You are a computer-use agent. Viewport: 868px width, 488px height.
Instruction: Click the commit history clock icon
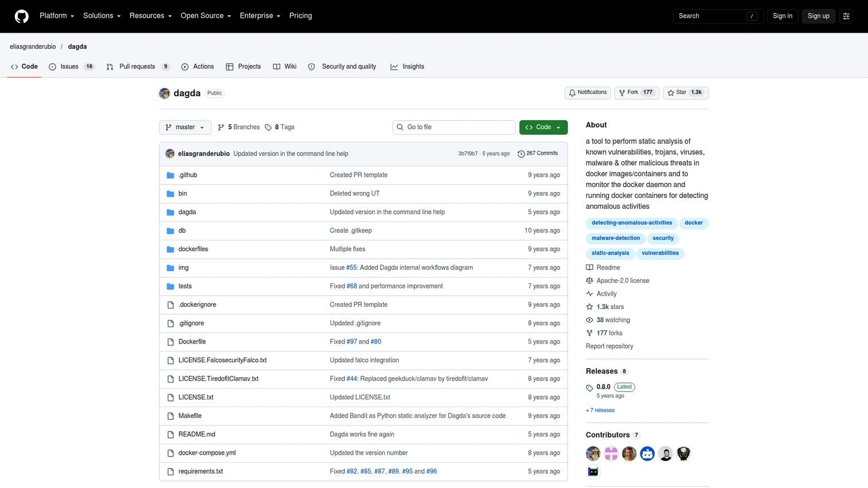point(521,154)
